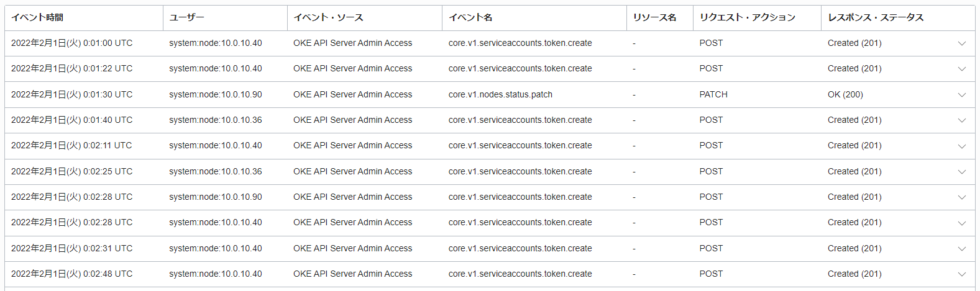
Task: Expand the 0:01:00 UTC event row chevron
Action: coord(961,43)
